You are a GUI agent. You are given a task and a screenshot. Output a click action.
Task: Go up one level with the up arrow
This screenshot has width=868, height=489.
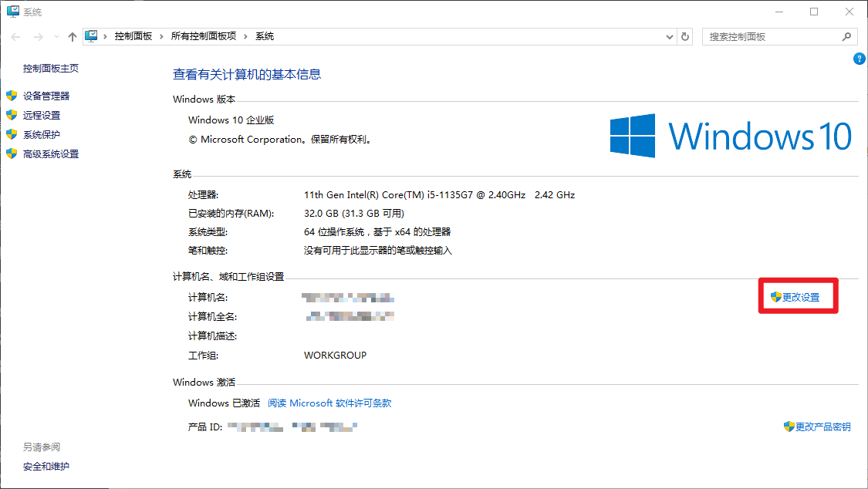73,37
